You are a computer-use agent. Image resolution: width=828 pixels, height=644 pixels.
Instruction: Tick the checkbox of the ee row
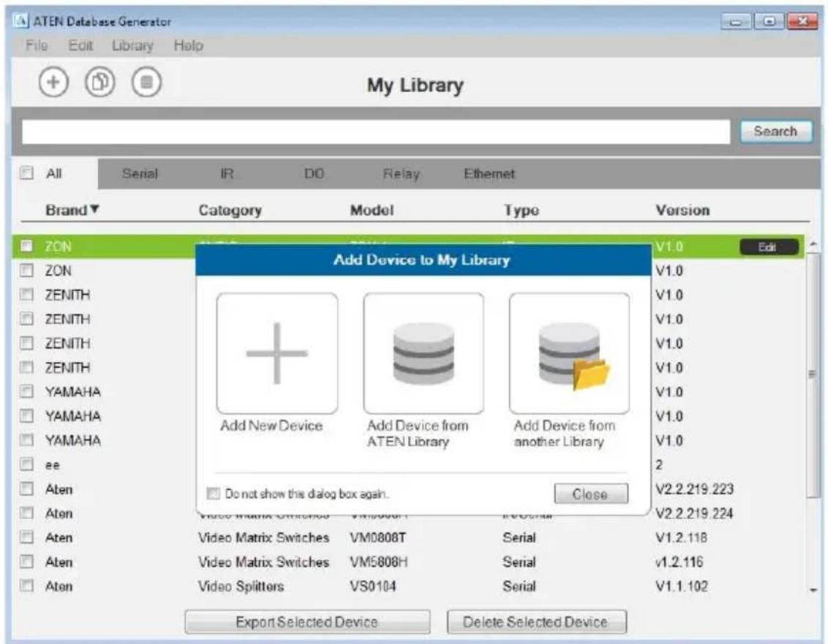pos(26,464)
